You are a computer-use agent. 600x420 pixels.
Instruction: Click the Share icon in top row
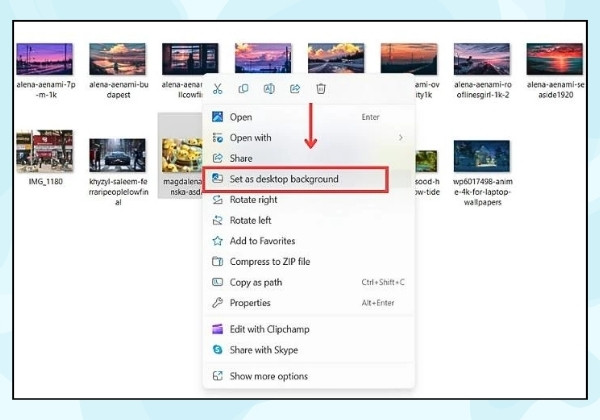pos(295,89)
